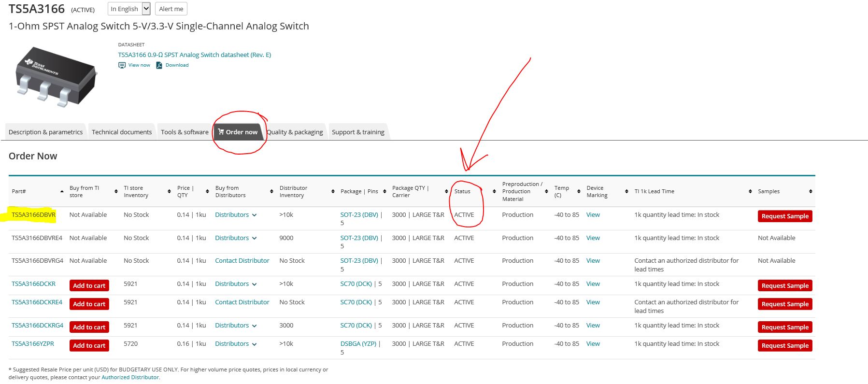Image resolution: width=868 pixels, height=384 pixels.
Task: Add TS5A3166DCKRE4 to cart
Action: [x=89, y=304]
